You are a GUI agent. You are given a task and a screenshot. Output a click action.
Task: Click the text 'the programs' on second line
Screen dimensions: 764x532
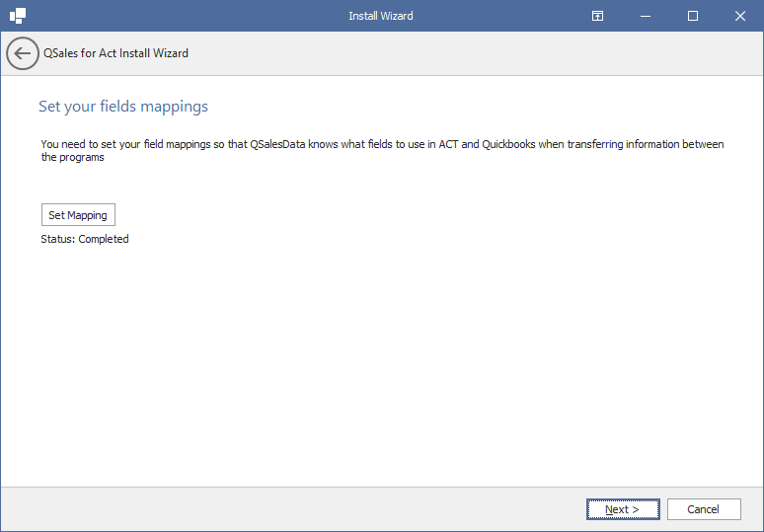pos(73,157)
